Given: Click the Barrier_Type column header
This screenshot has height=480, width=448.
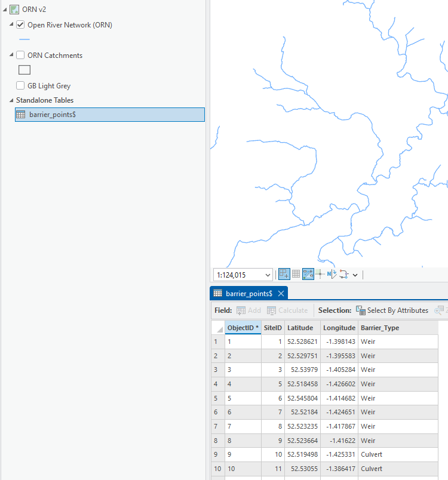Looking at the screenshot, I should [x=380, y=328].
